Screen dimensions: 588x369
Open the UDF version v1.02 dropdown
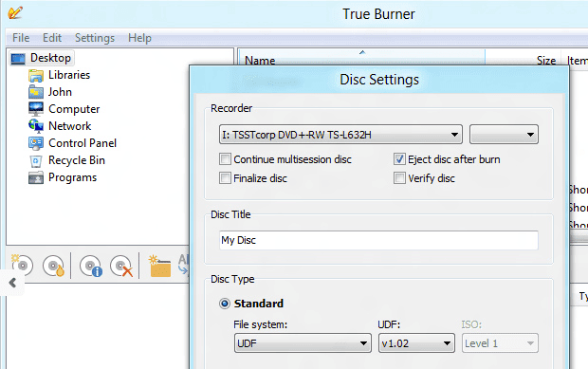tap(416, 343)
